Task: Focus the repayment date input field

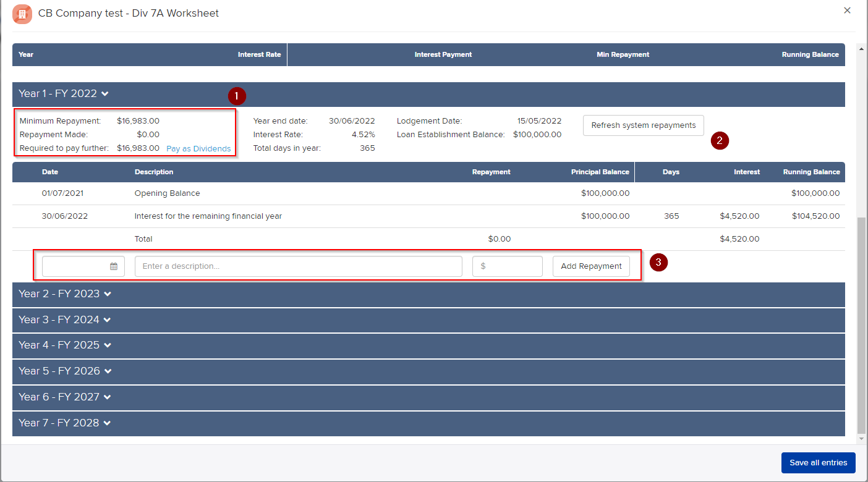Action: click(75, 266)
